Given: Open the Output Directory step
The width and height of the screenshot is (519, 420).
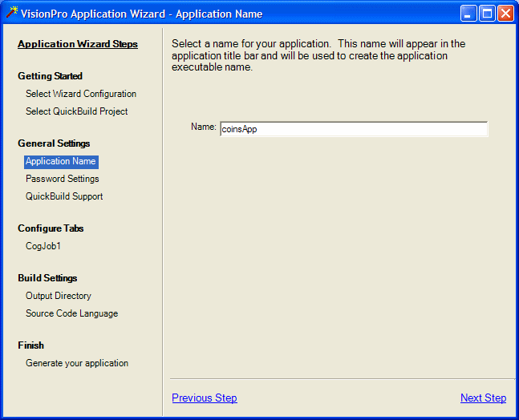Looking at the screenshot, I should coord(59,296).
